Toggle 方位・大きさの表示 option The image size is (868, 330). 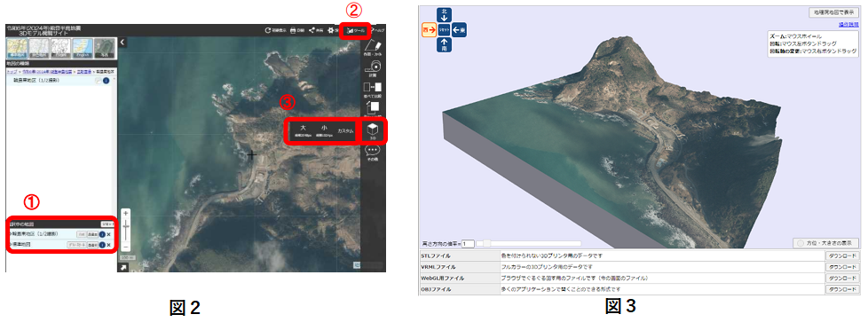[x=826, y=243]
